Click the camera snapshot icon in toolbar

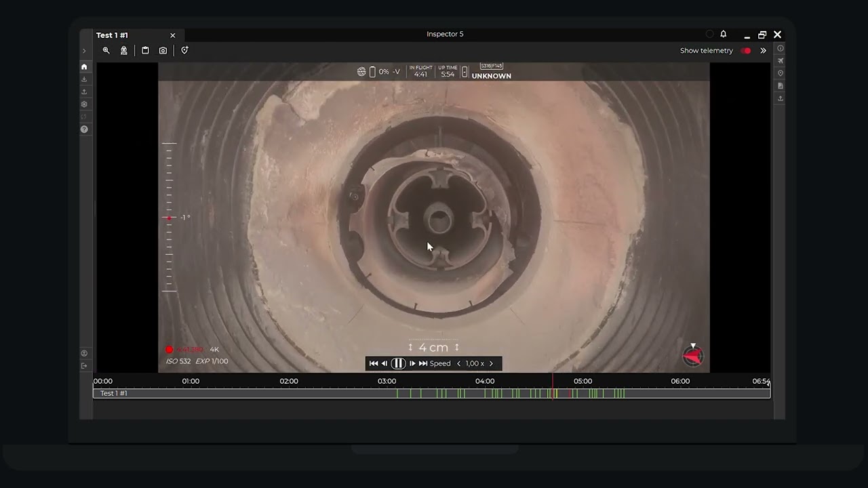[x=163, y=50]
